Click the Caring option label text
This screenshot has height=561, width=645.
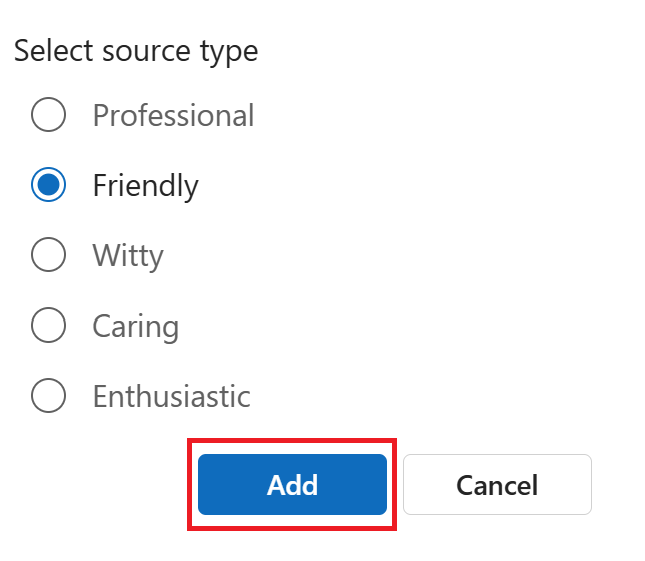pos(135,326)
